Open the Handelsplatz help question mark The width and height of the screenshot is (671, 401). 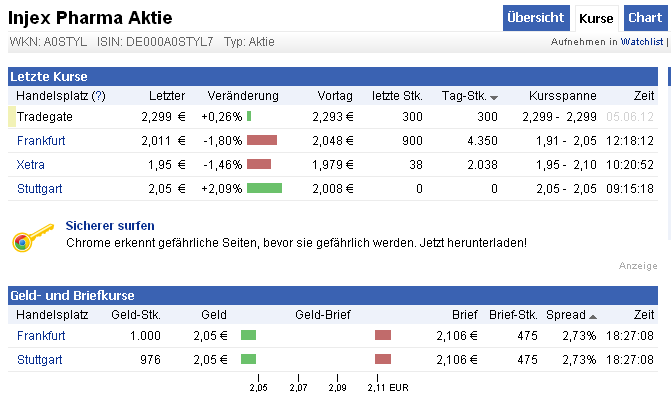pyautogui.click(x=98, y=96)
